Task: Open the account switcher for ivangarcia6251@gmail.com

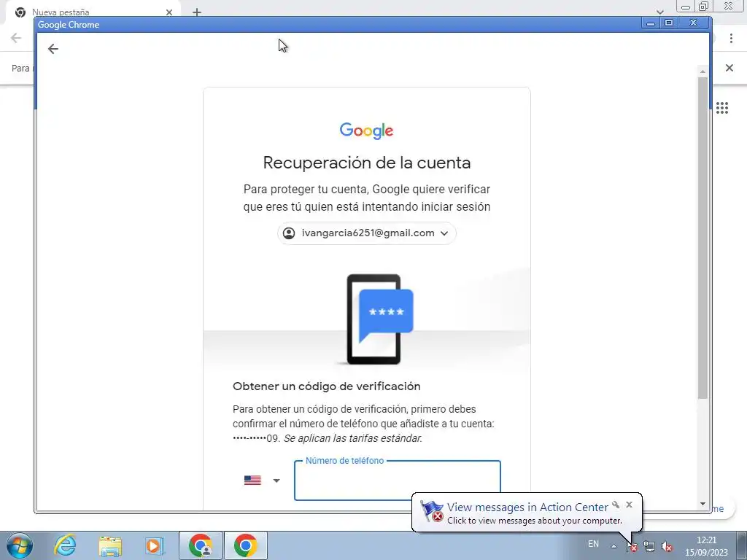Action: (366, 233)
